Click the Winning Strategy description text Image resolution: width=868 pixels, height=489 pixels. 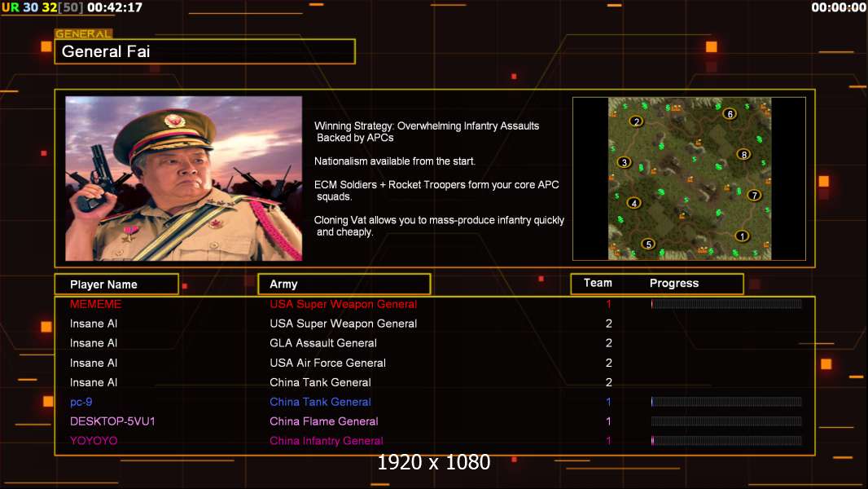point(426,132)
